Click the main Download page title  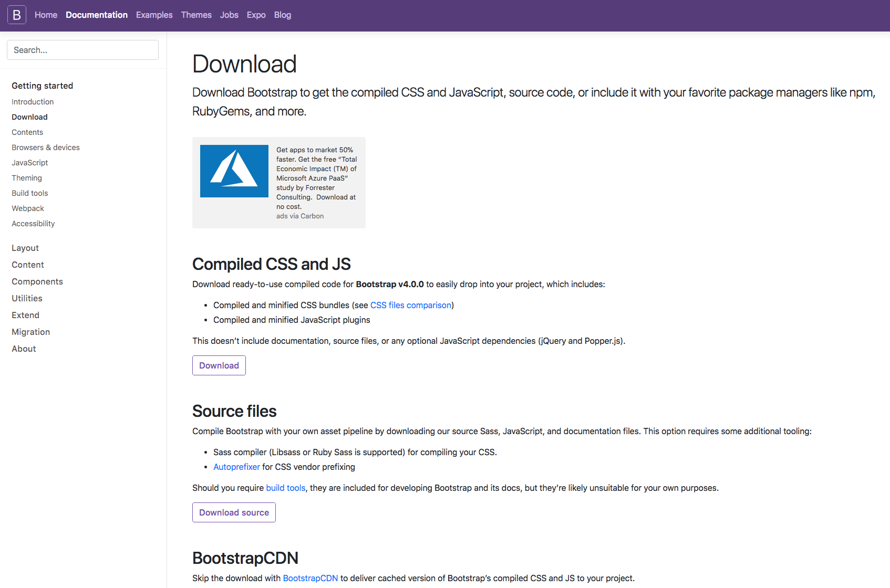(x=244, y=64)
